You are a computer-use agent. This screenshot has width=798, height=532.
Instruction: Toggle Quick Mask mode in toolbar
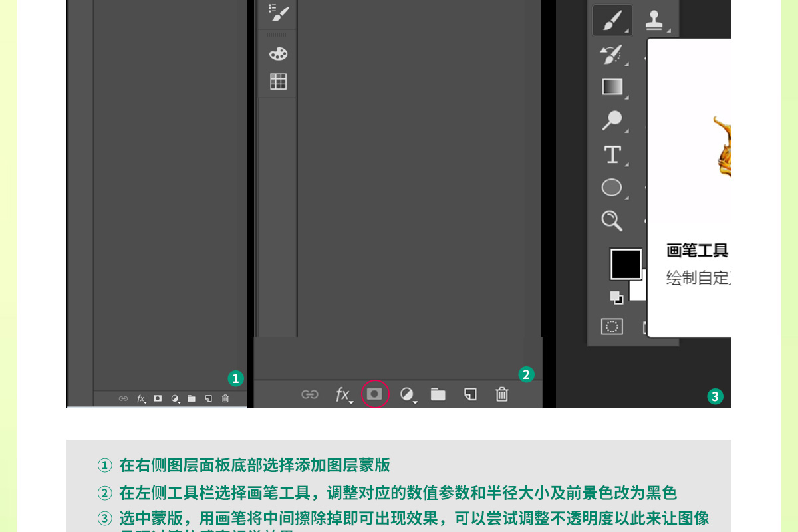[x=612, y=327]
